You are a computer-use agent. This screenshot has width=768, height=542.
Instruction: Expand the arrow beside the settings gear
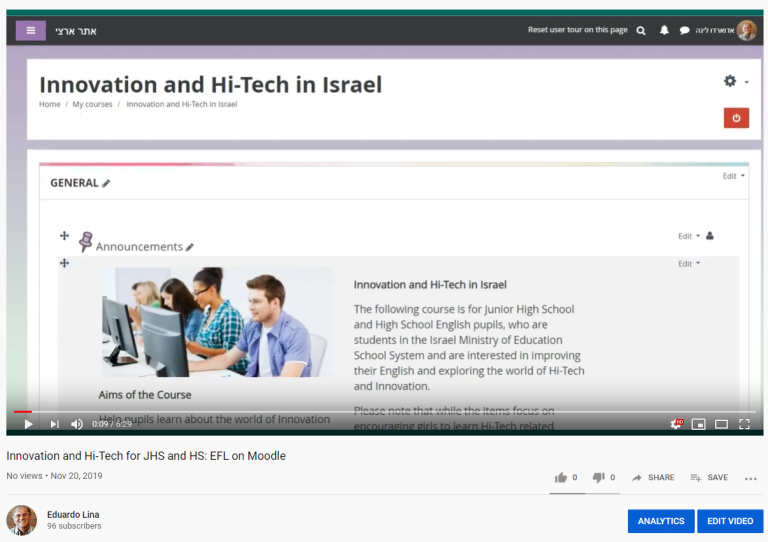click(746, 82)
